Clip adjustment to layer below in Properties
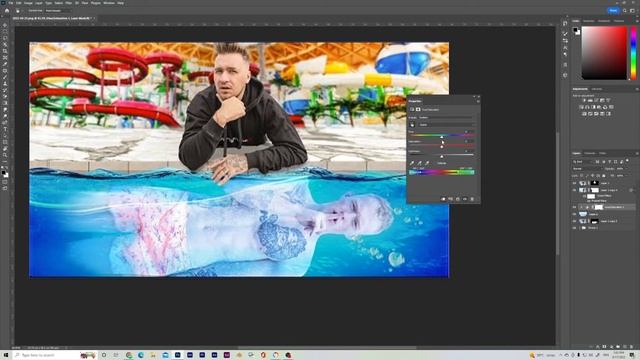 pyautogui.click(x=443, y=199)
